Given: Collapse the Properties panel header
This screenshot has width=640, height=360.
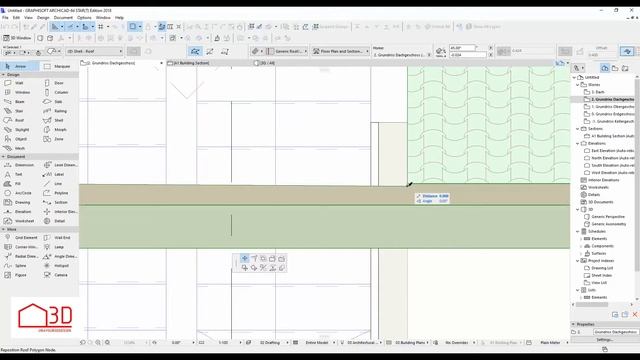Looking at the screenshot, I should (573, 324).
